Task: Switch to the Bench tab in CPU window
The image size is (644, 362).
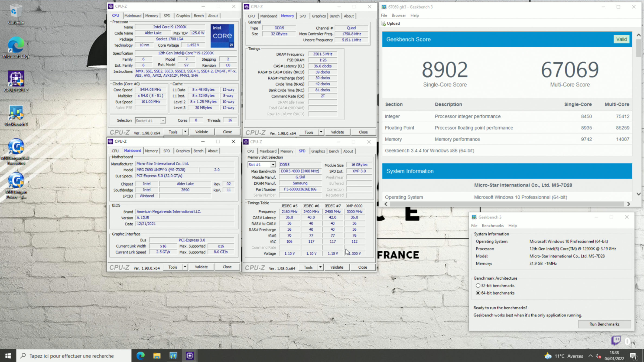Action: pyautogui.click(x=199, y=16)
